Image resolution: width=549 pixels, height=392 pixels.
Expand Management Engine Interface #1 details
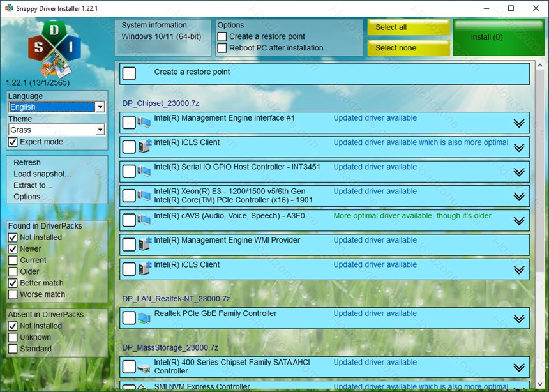coord(519,123)
